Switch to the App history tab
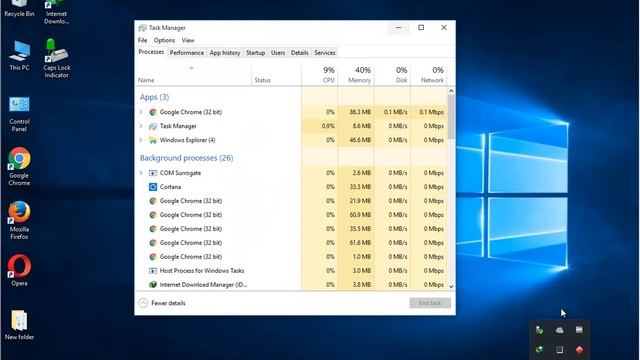640x360 pixels. [x=225, y=53]
